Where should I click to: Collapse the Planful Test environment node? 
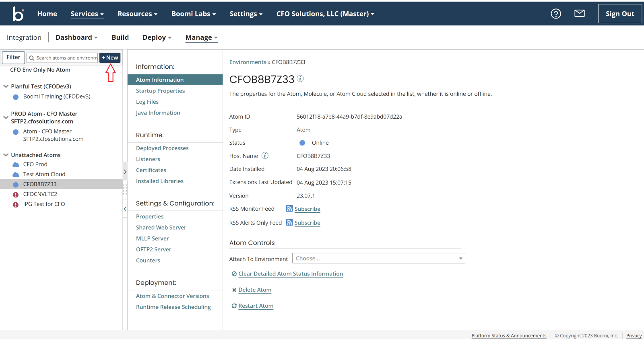click(x=6, y=86)
